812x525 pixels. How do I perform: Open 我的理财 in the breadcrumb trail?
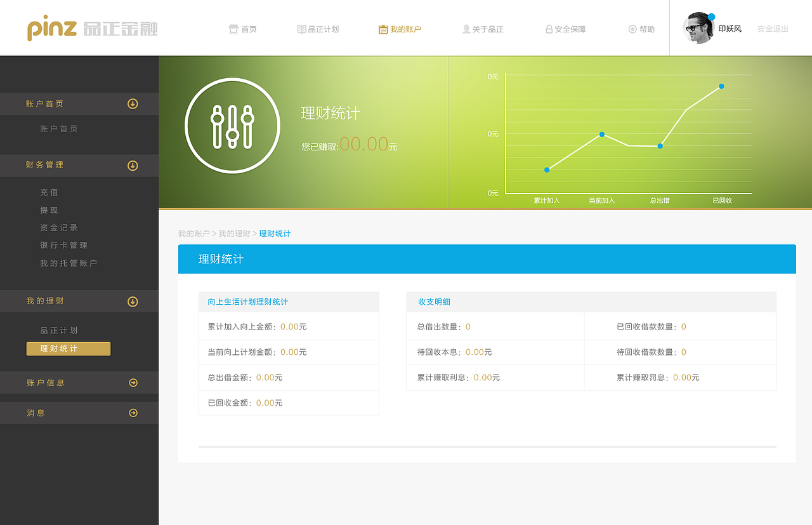[x=233, y=233]
